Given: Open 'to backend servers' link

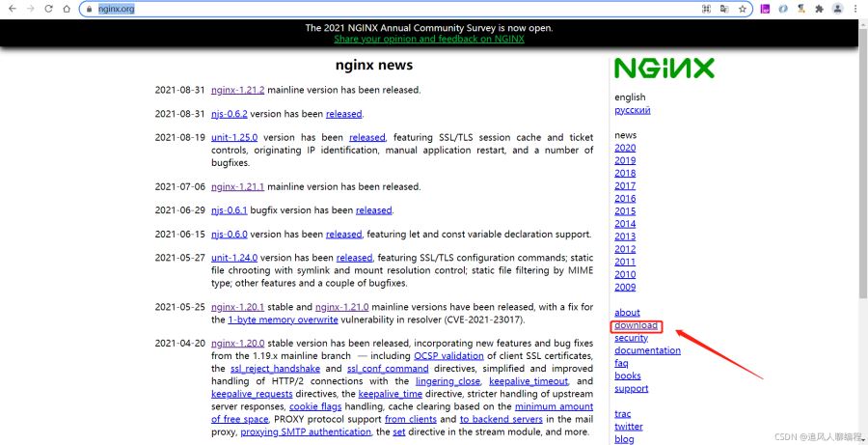Looking at the screenshot, I should (501, 420).
